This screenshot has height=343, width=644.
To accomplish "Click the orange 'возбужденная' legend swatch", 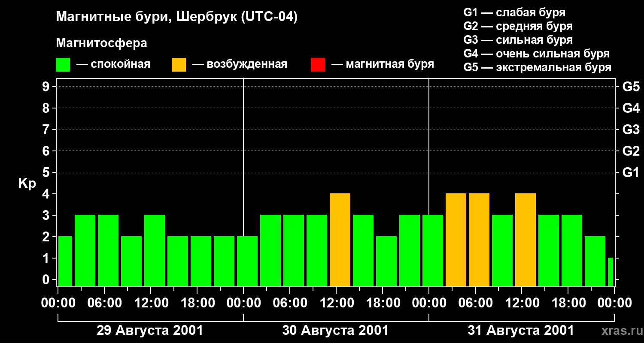I will (179, 65).
